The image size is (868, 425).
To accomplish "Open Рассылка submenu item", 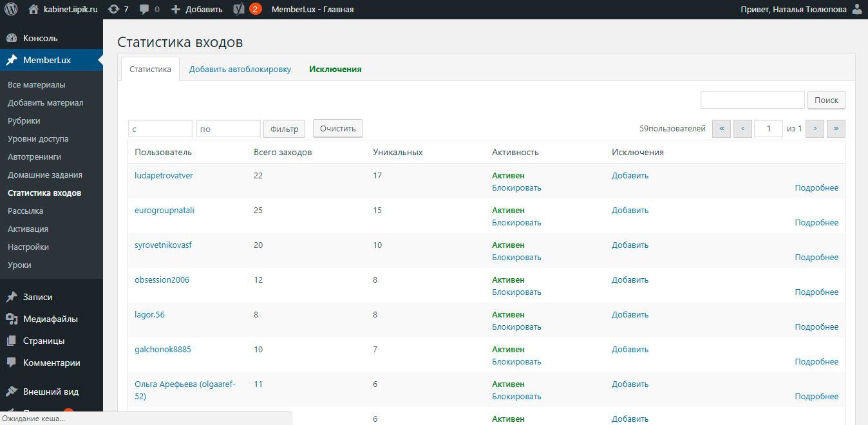I will 25,211.
